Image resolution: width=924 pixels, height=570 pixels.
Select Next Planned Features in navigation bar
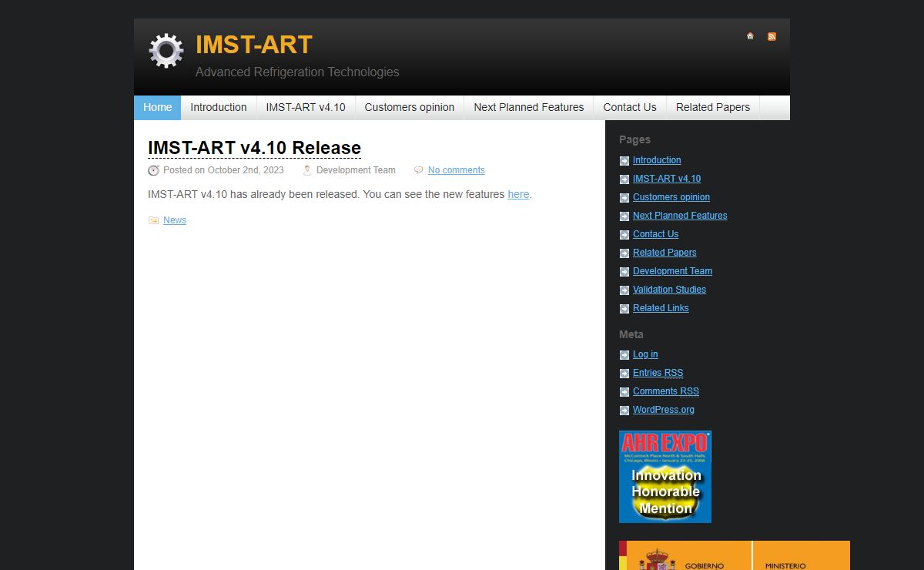(x=529, y=108)
